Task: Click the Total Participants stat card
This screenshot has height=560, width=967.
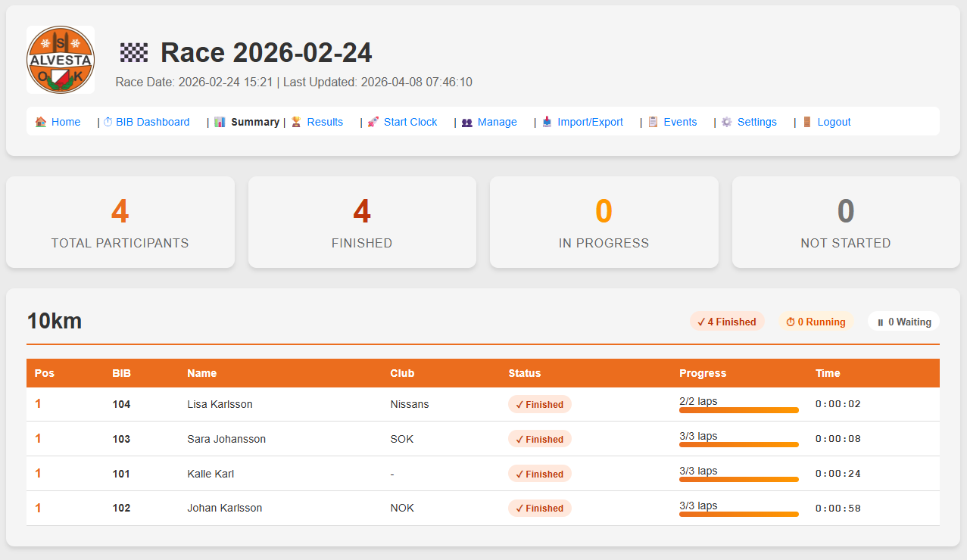Action: click(120, 222)
